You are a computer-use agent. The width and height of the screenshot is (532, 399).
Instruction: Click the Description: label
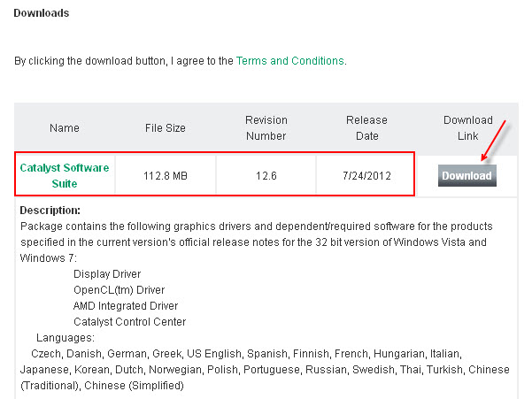point(50,211)
